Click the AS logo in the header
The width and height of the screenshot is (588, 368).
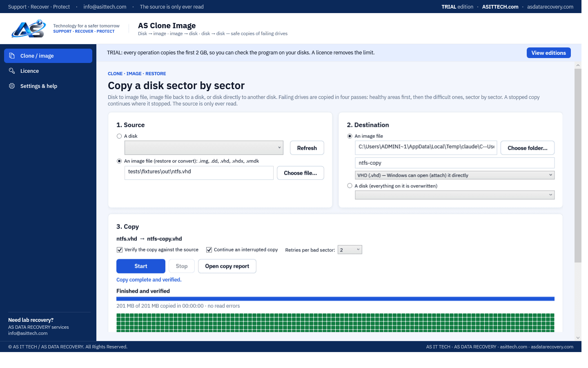[29, 29]
